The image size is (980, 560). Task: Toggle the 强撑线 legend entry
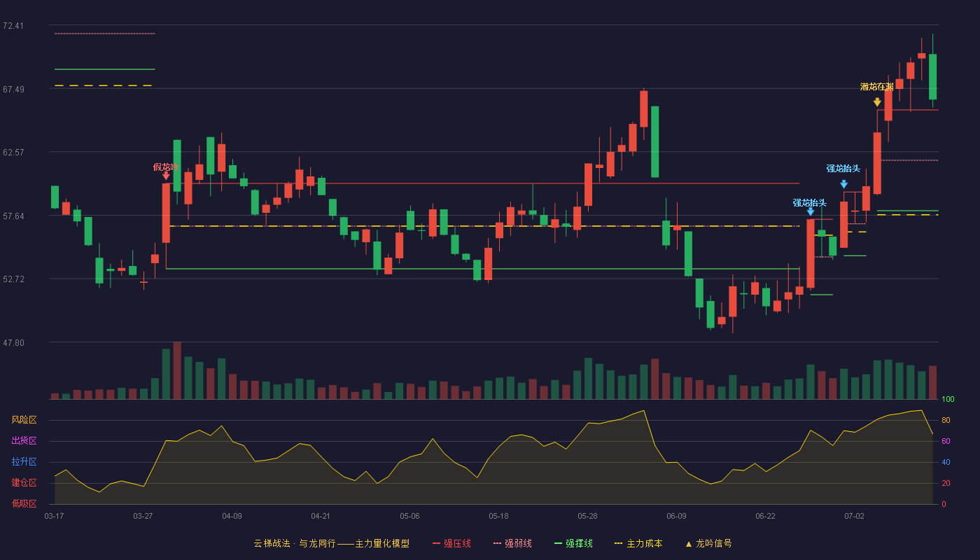click(x=573, y=543)
